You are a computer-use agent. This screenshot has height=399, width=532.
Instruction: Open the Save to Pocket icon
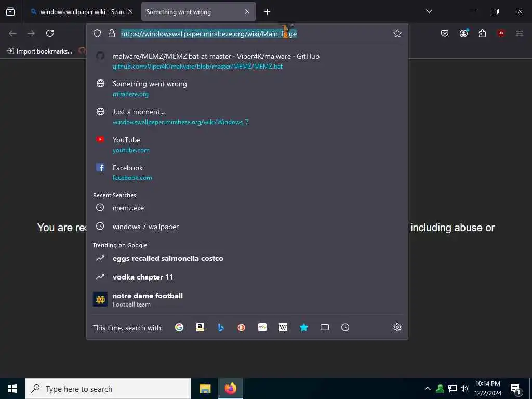tap(445, 33)
